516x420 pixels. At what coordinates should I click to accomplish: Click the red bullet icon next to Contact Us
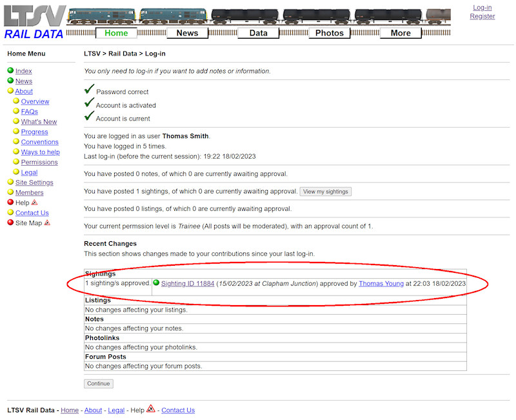(10, 213)
